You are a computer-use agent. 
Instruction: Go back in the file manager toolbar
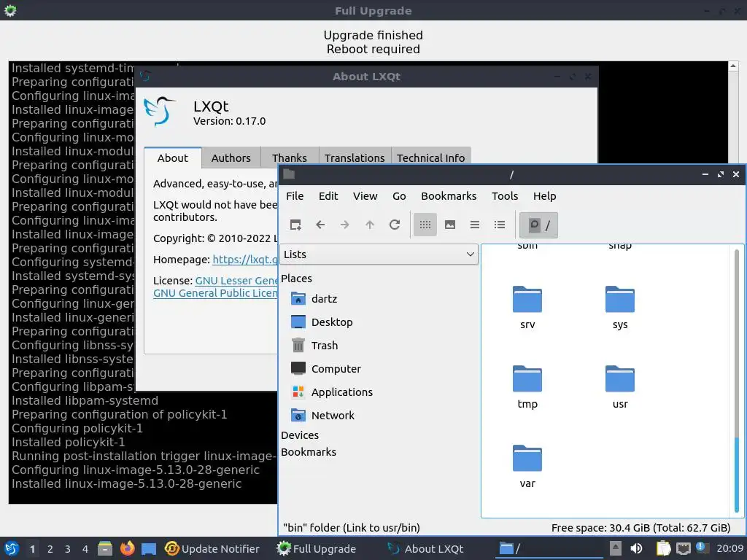point(320,225)
